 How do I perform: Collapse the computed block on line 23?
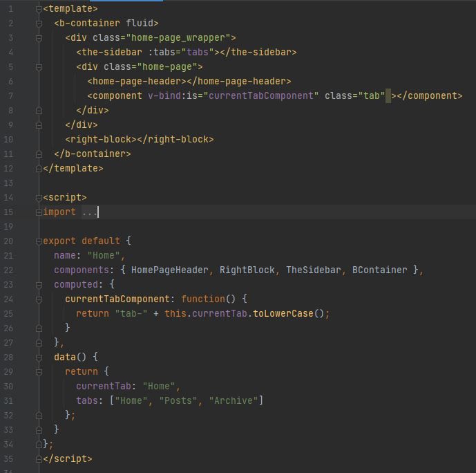[x=39, y=285]
